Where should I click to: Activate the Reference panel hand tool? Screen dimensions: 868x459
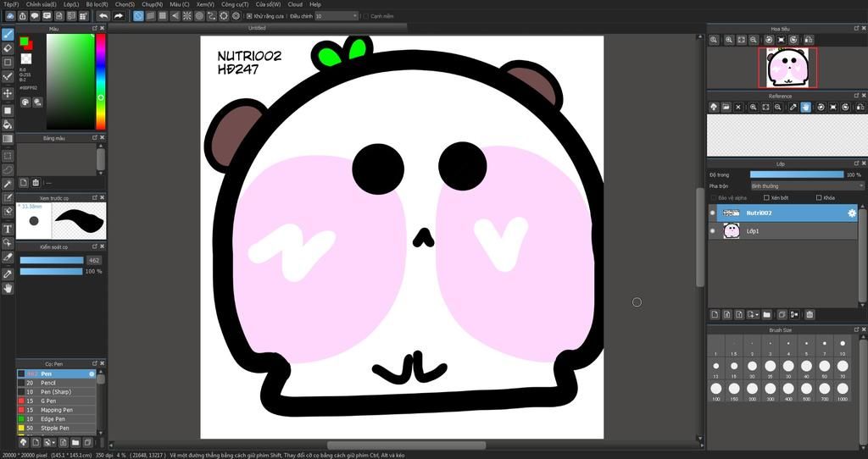(805, 108)
